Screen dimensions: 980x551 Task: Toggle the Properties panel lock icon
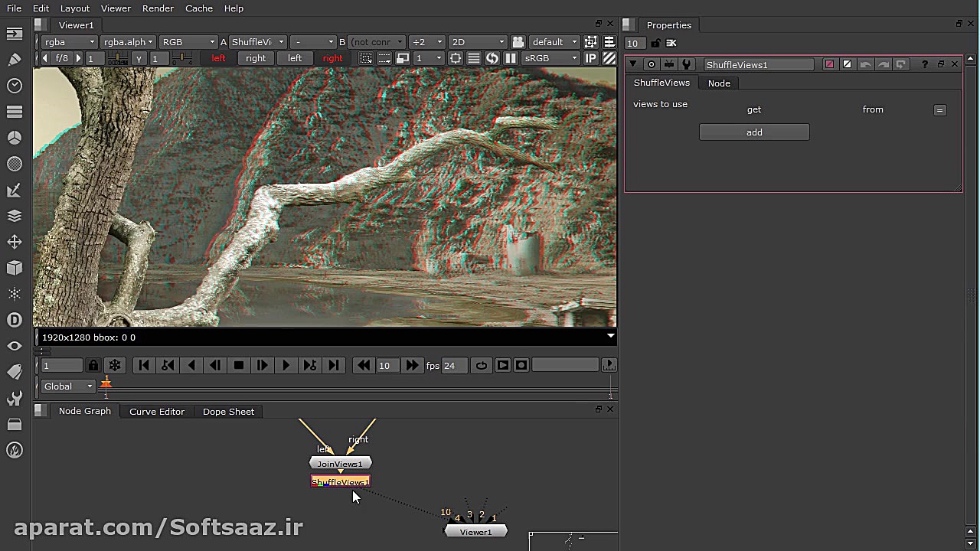[655, 44]
